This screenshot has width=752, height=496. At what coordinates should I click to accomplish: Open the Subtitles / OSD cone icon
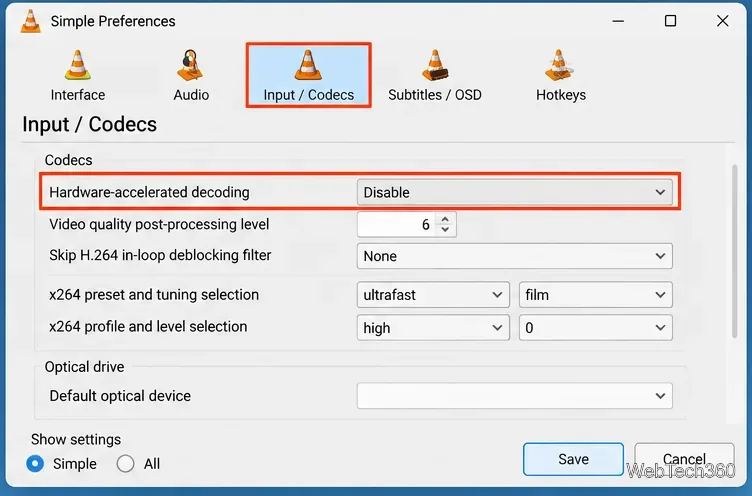point(435,65)
